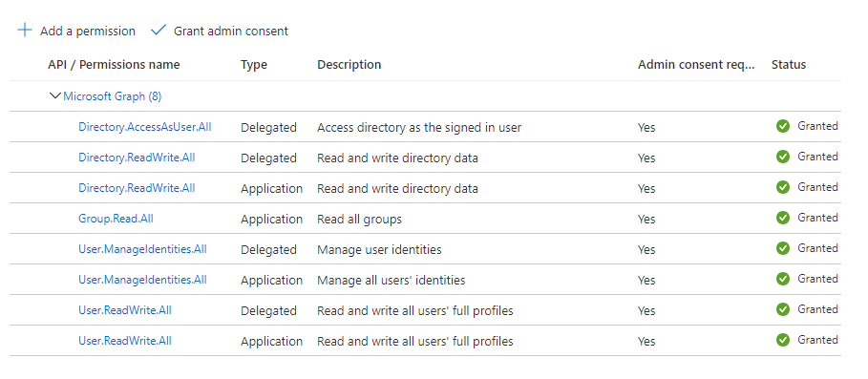Click Yes cell in 'Manage all users' identities' row

(x=646, y=280)
